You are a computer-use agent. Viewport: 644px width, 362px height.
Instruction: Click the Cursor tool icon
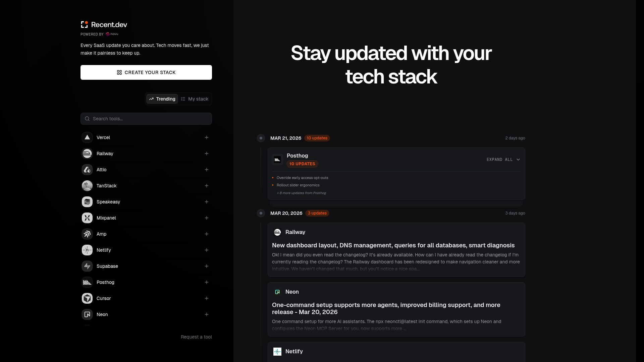pyautogui.click(x=87, y=298)
